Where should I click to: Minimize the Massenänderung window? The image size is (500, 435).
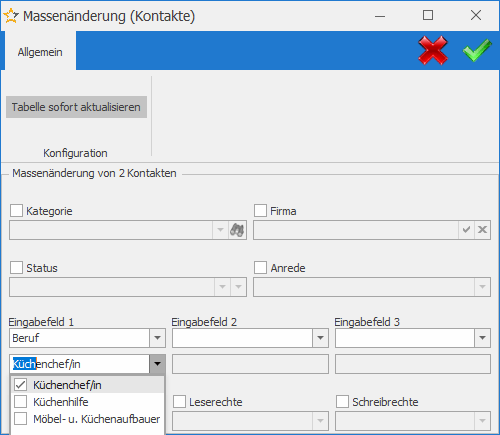380,16
